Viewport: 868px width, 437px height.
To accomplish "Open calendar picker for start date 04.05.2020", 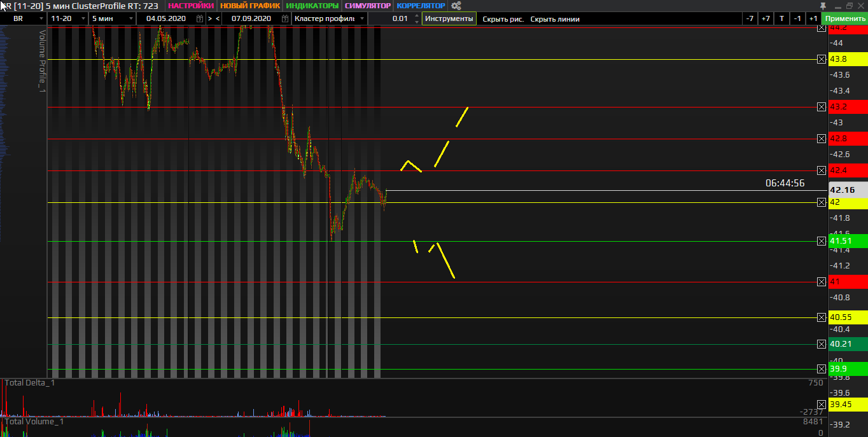I will pos(200,18).
